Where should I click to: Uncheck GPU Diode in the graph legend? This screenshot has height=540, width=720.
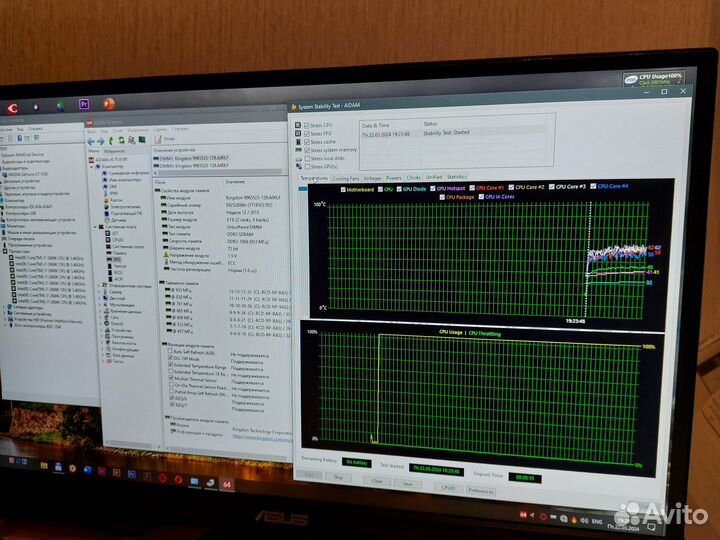[x=399, y=189]
